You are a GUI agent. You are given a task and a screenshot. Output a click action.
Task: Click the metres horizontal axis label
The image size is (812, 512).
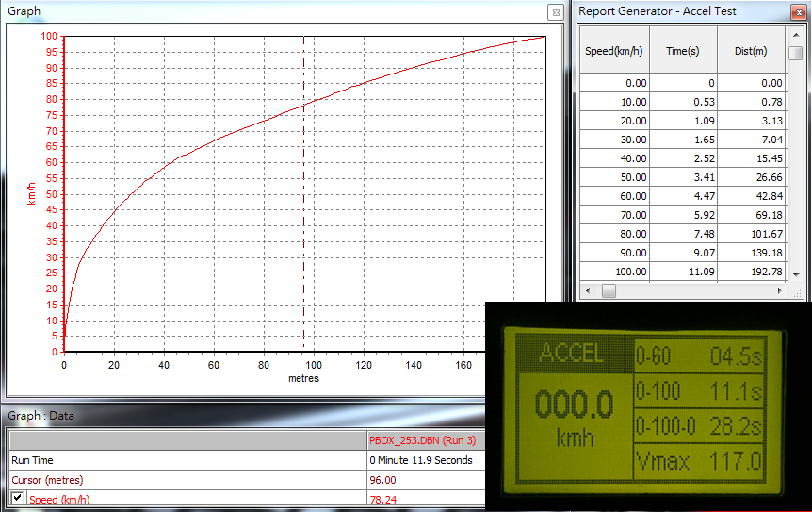tap(303, 378)
